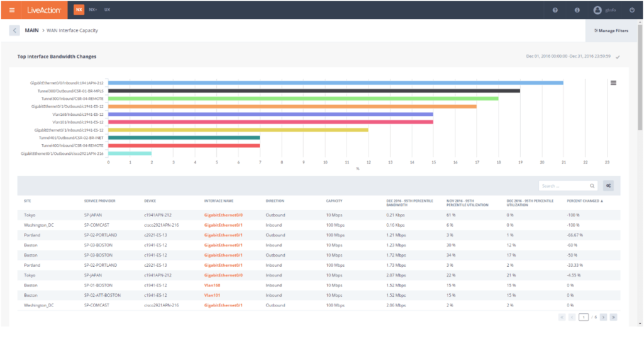This screenshot has width=644, height=343.
Task: Open the chart hamburger export menu
Action: (x=613, y=83)
